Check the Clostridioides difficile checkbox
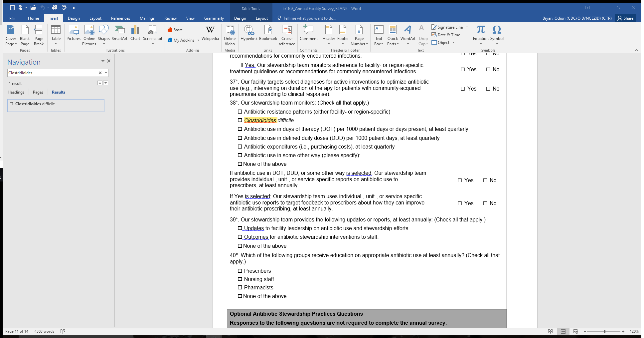This screenshot has width=644, height=338. tap(240, 120)
